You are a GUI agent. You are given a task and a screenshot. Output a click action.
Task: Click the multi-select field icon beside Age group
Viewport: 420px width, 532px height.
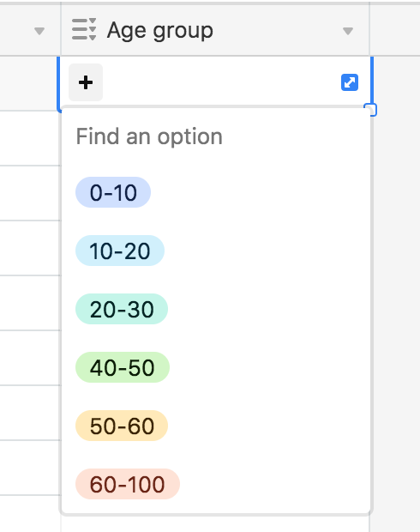84,29
